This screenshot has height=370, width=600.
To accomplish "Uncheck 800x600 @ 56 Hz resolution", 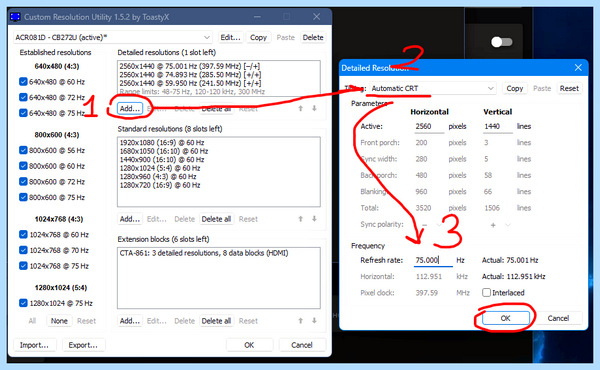I will [23, 150].
